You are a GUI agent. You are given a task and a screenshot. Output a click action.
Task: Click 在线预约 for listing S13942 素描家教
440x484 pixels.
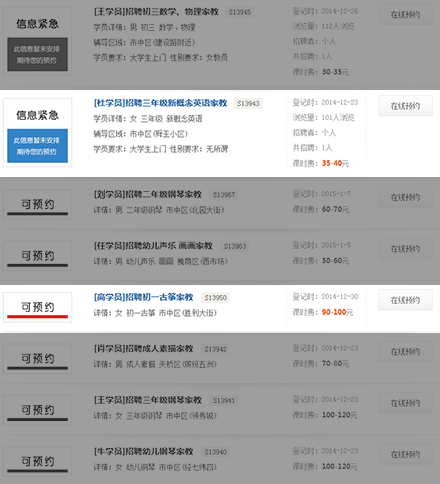coord(405,352)
